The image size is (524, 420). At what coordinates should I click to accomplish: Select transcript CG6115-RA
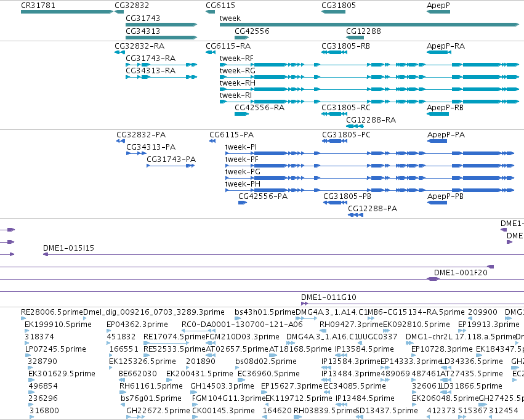(x=211, y=52)
